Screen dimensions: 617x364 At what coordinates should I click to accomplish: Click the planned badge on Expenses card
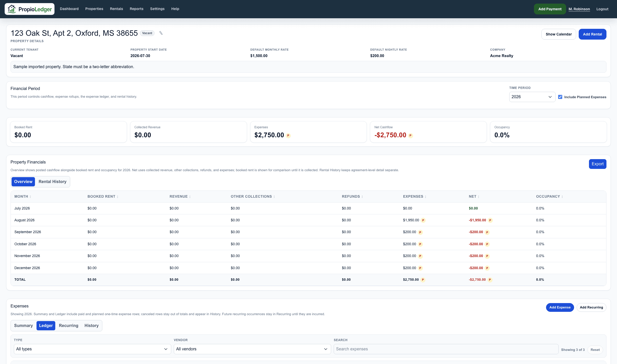288,135
